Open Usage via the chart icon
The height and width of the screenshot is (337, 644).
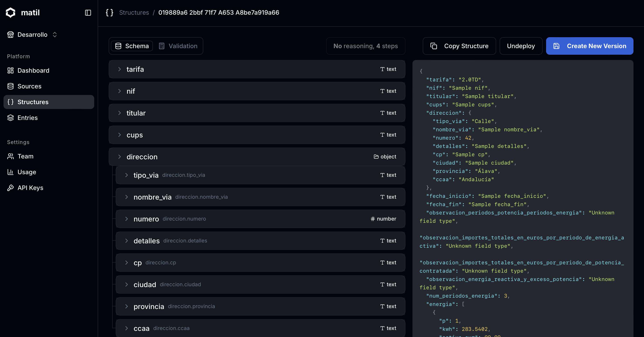(x=11, y=172)
